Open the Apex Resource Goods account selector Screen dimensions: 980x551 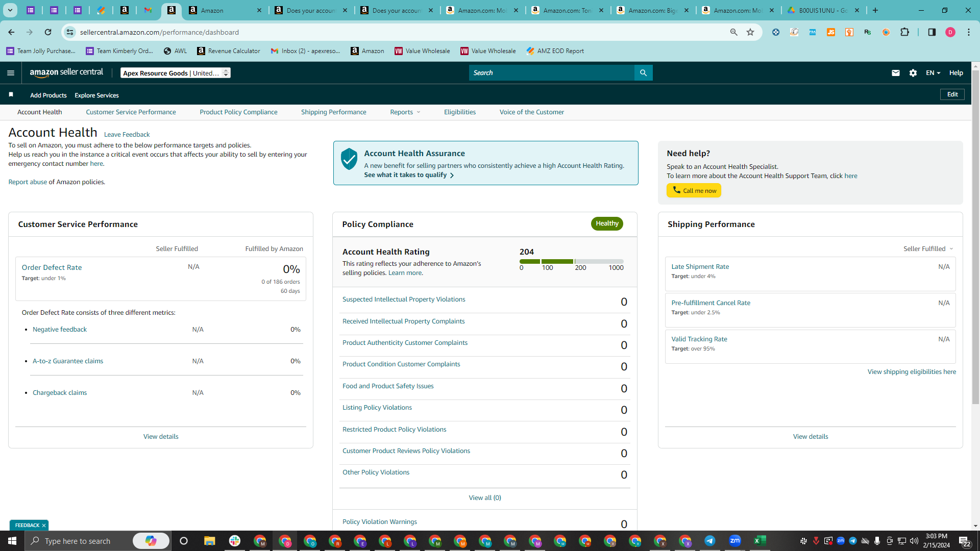pyautogui.click(x=176, y=73)
